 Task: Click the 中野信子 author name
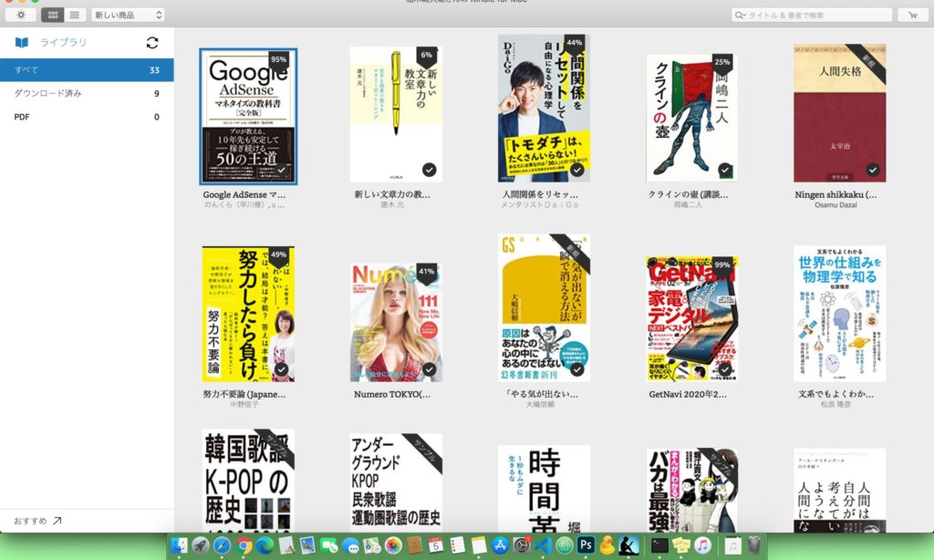click(244, 405)
